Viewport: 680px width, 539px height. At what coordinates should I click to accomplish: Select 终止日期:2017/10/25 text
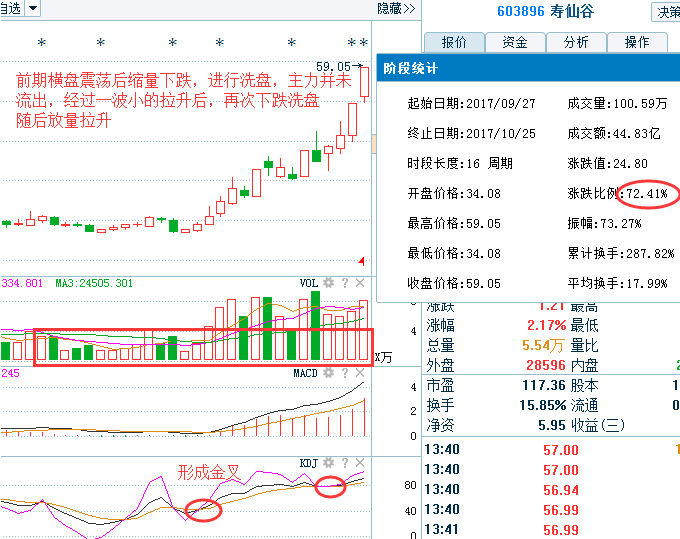pyautogui.click(x=471, y=133)
